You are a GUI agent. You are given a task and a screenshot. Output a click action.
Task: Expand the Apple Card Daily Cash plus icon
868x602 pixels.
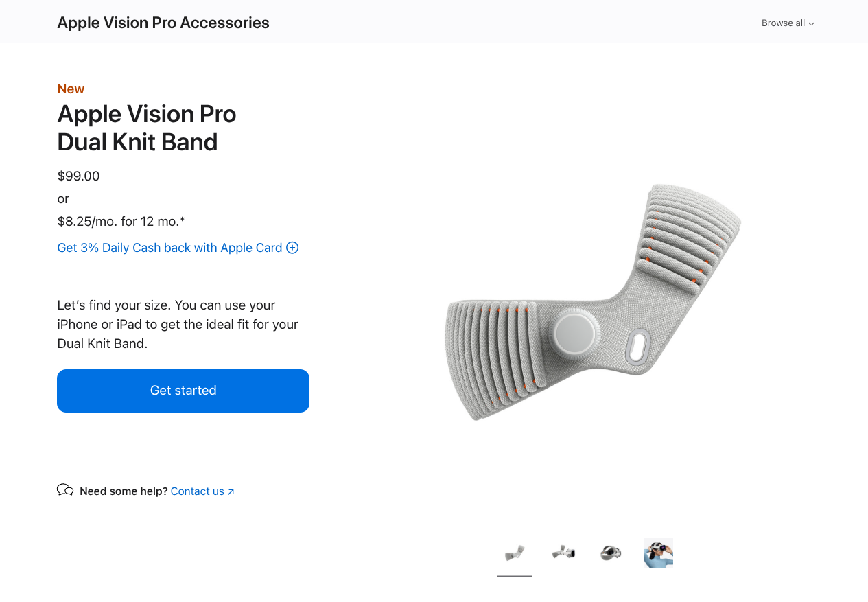point(292,248)
